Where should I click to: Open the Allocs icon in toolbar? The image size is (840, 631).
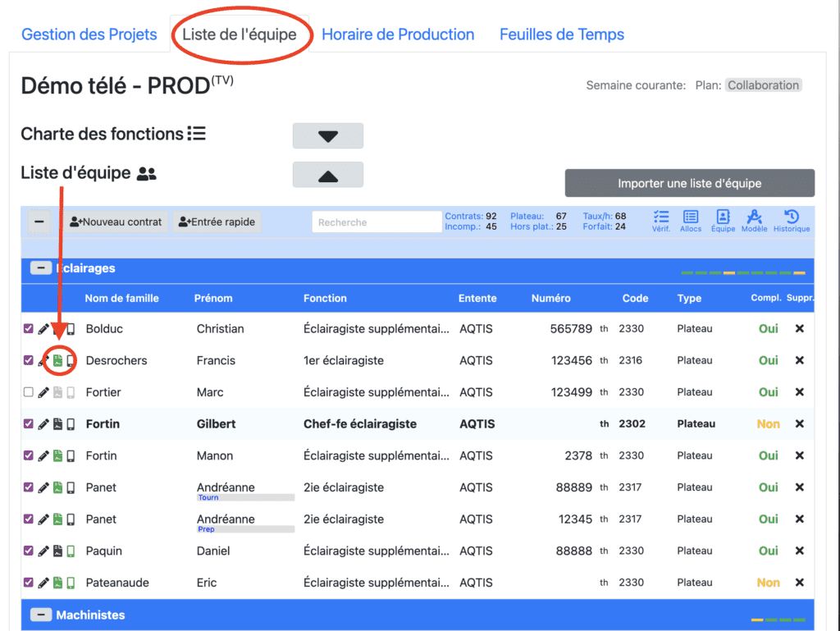[x=691, y=220]
